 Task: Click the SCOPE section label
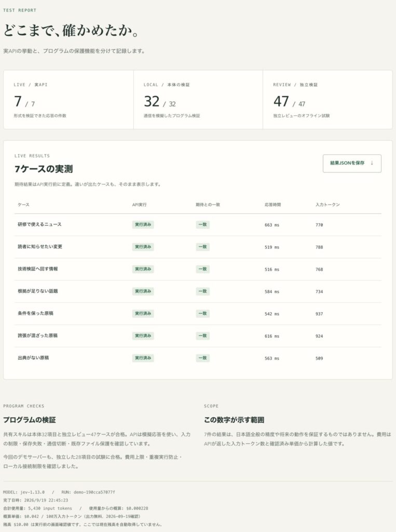point(211,406)
